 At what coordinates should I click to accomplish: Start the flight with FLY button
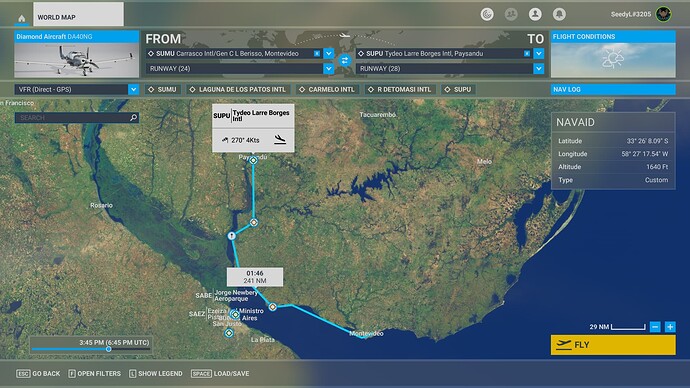pos(613,345)
